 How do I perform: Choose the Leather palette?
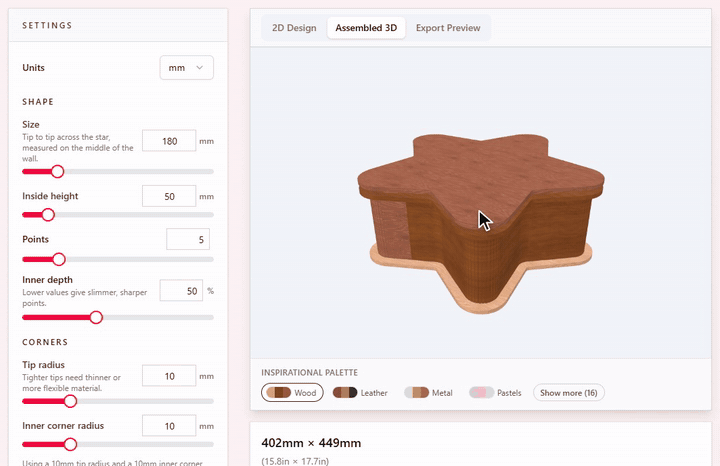(x=360, y=393)
